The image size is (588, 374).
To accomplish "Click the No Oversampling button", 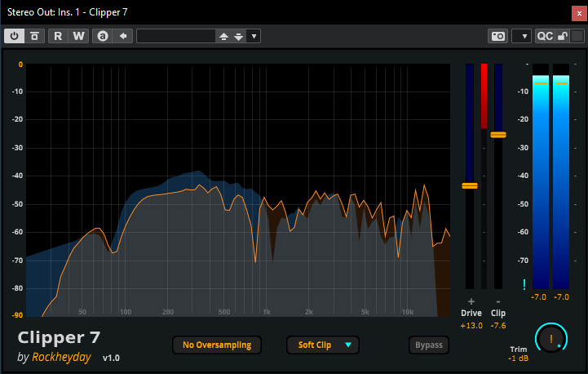I will (x=217, y=345).
